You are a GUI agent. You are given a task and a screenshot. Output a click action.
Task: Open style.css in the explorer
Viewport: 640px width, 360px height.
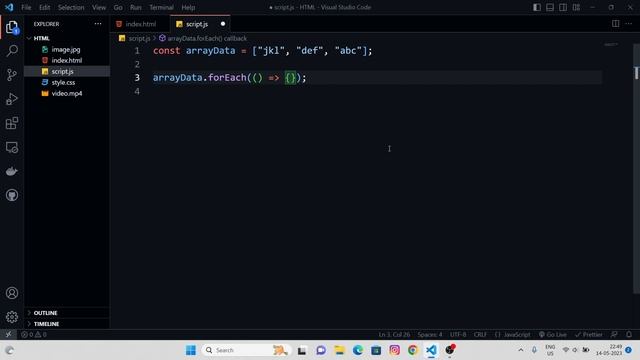(x=63, y=82)
